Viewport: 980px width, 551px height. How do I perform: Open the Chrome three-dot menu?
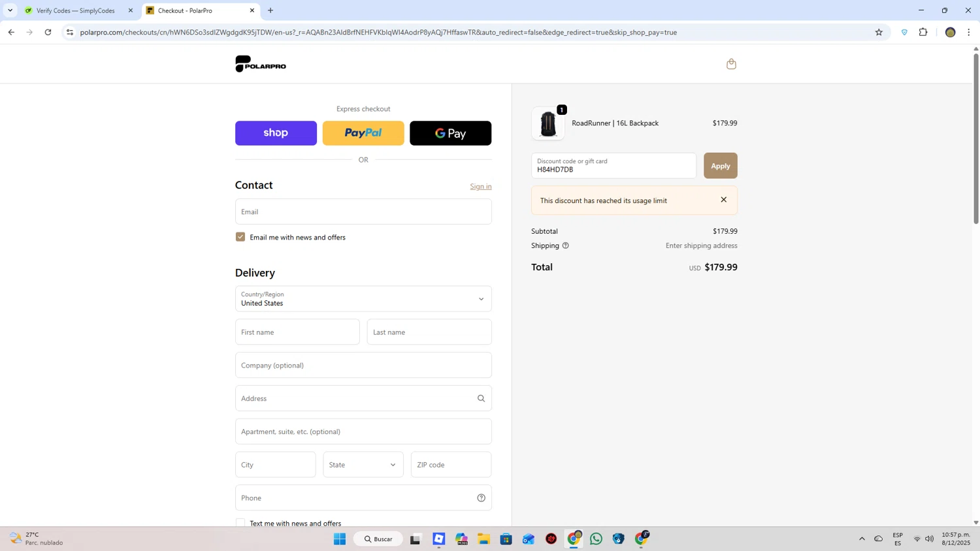(969, 32)
